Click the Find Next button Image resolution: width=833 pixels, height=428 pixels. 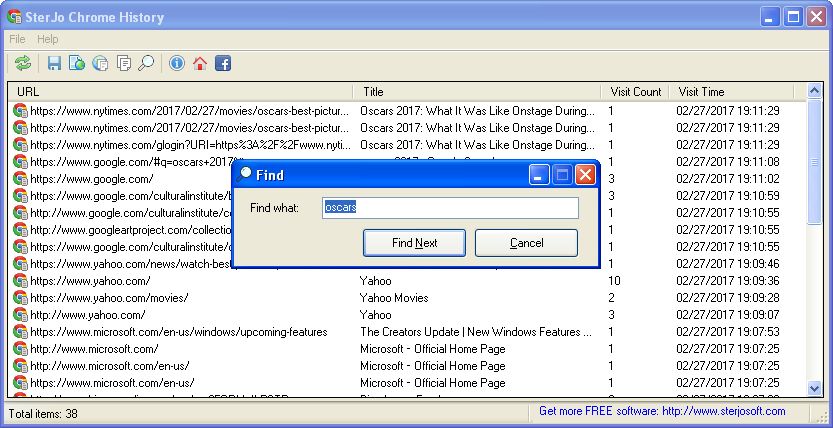pos(414,243)
